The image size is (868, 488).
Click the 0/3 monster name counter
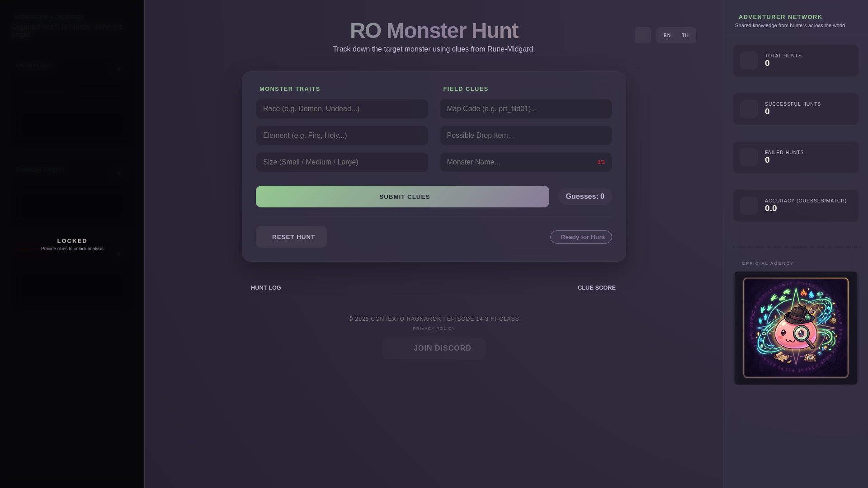pos(601,162)
